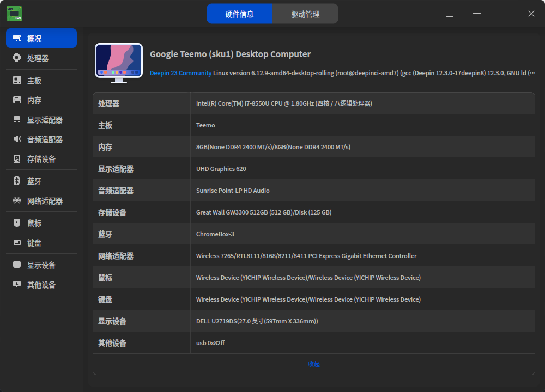
Task: Click the Sunrise Point-LP HD Audio value
Action: click(233, 191)
